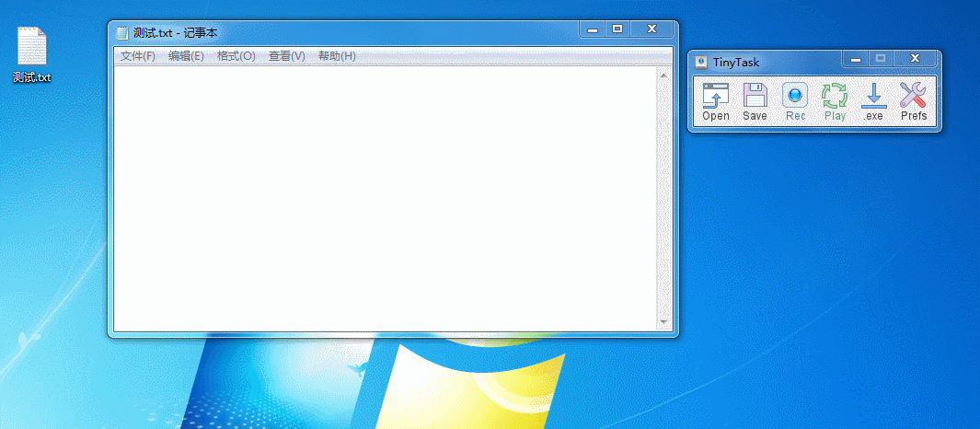This screenshot has height=429, width=980.
Task: Minimize the Notepad window
Action: point(593,29)
